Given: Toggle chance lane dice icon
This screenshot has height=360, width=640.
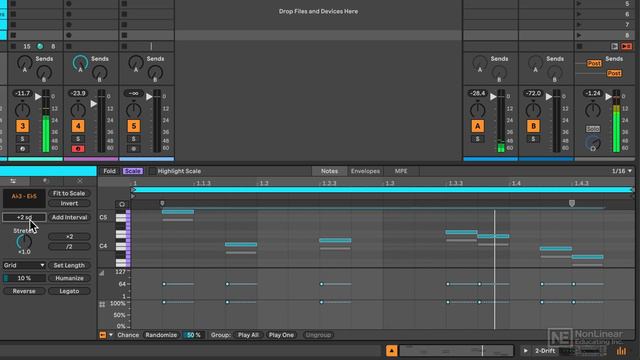Looking at the screenshot, I should click(x=102, y=304).
